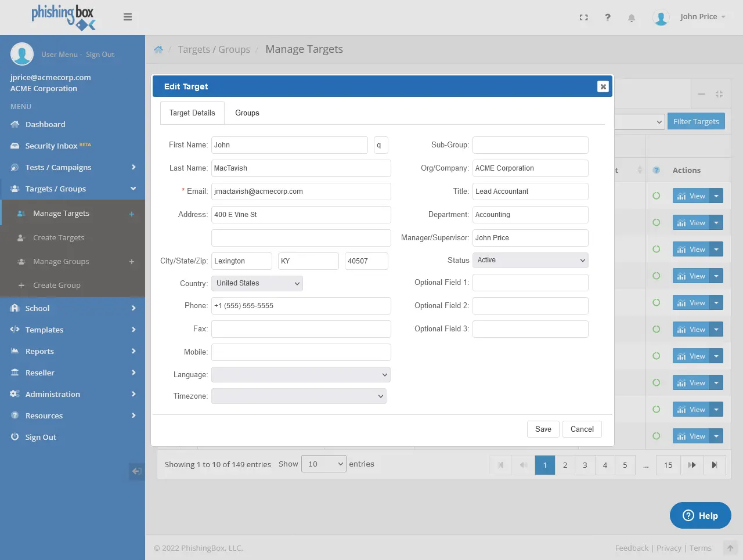Collapse the sidebar with arrow icon
The height and width of the screenshot is (560, 743).
click(x=136, y=471)
